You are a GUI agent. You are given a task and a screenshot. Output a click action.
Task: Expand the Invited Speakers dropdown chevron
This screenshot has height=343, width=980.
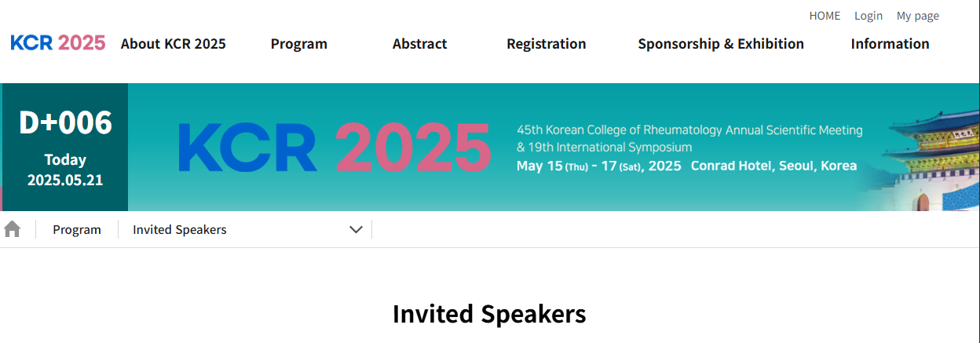click(x=356, y=229)
